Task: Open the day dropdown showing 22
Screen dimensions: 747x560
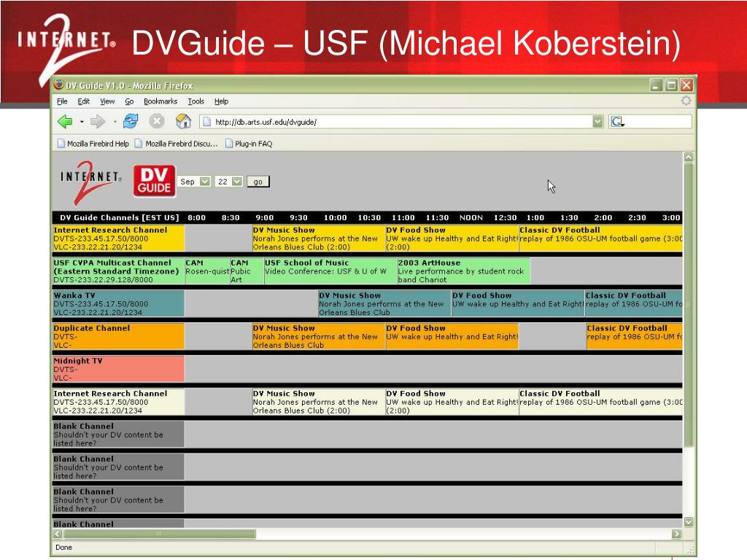Action: [x=228, y=182]
